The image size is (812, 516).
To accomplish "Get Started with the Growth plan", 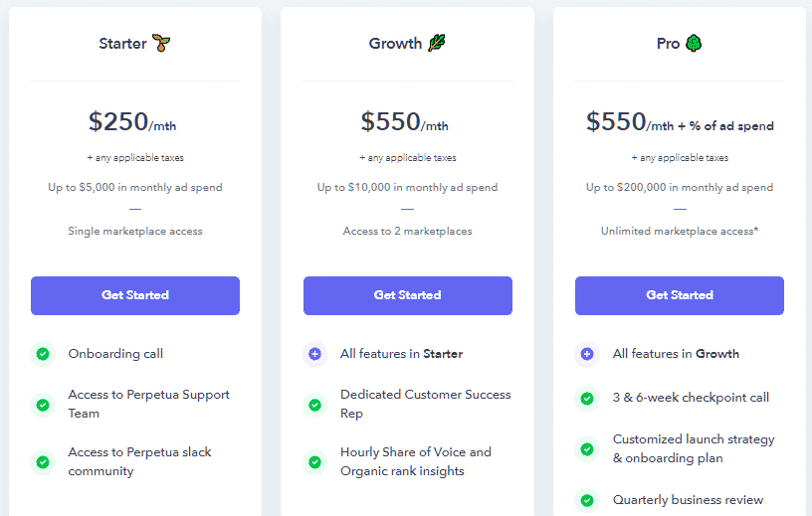I will (x=408, y=295).
